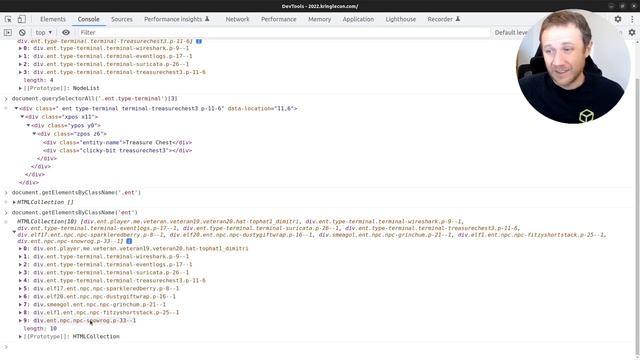
Task: Clear the console with the ban icon
Action: (x=22, y=32)
